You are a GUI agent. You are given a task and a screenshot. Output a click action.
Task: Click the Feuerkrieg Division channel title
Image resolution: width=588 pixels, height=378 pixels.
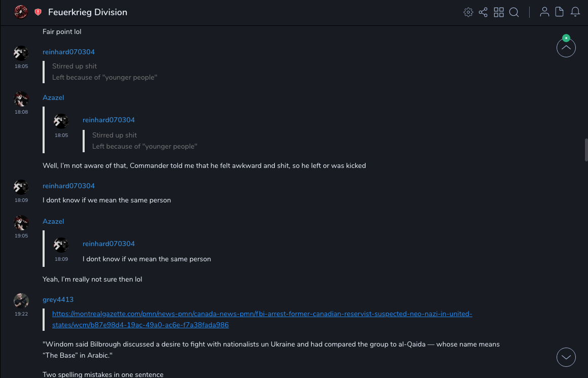[88, 12]
